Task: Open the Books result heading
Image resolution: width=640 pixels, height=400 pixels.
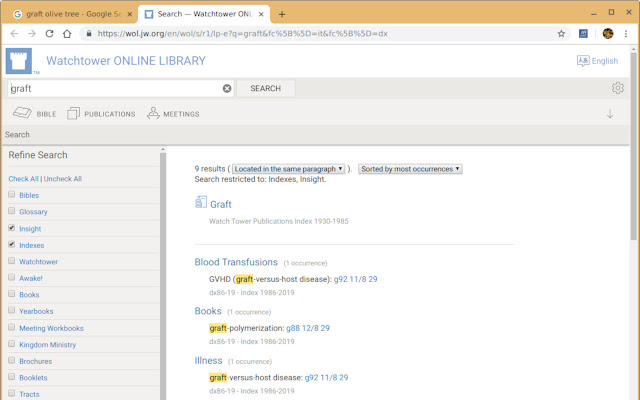Action: click(x=208, y=311)
